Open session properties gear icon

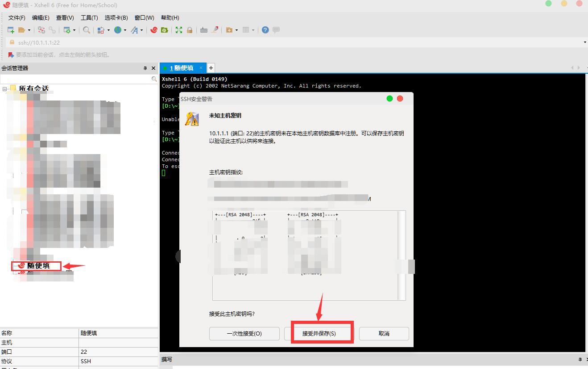(x=67, y=30)
